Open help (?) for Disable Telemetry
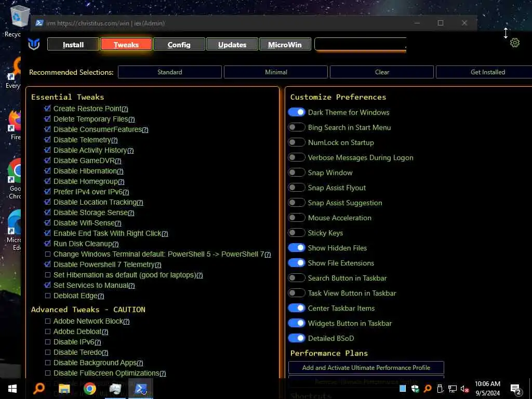The width and height of the screenshot is (532, 399). [114, 140]
